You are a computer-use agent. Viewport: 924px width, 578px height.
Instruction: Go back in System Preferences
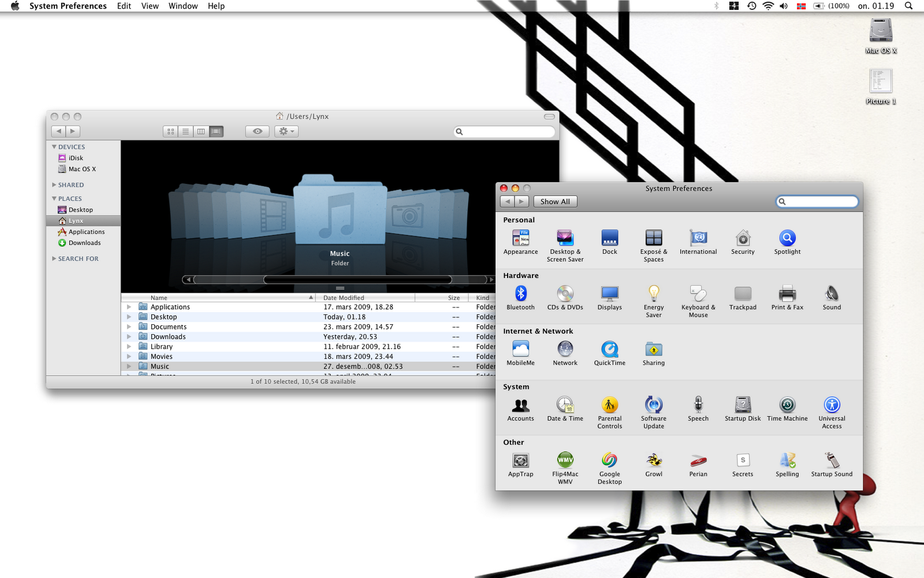click(507, 202)
